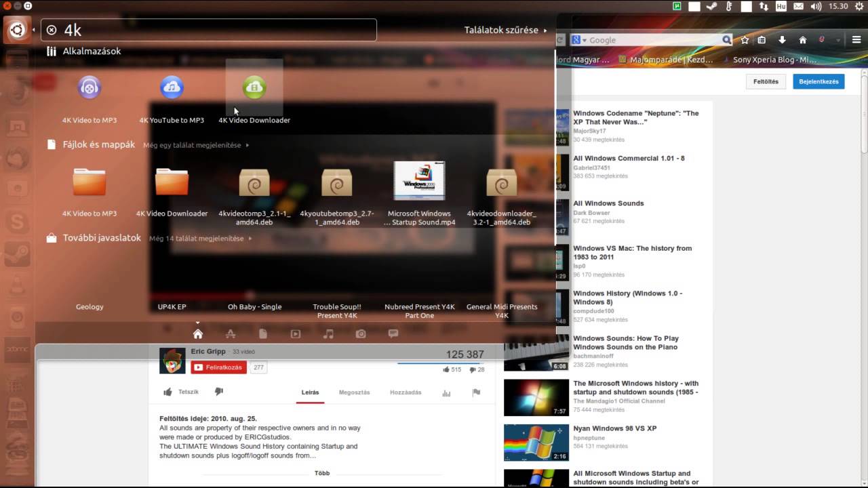Go to Firefox home page icon
This screenshot has width=868, height=488.
pyautogui.click(x=803, y=40)
